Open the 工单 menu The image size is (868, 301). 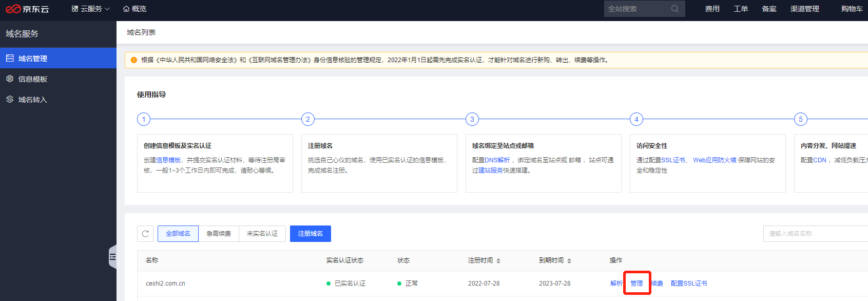tap(741, 9)
